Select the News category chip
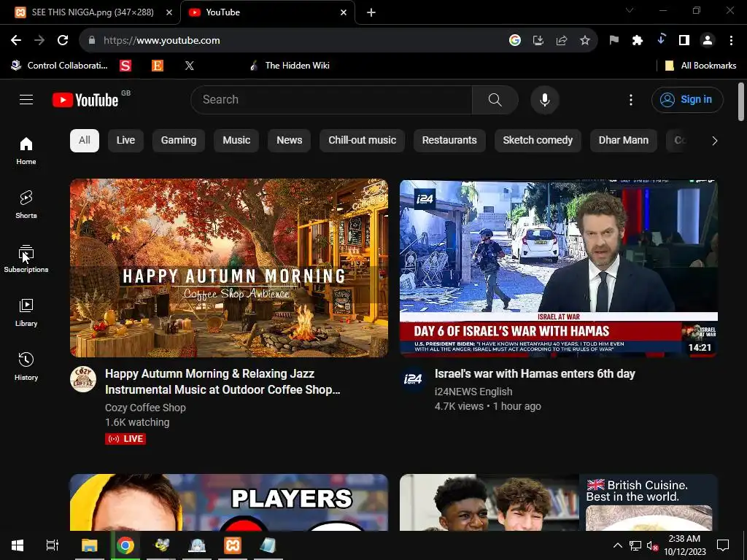This screenshot has width=747, height=560. click(289, 141)
